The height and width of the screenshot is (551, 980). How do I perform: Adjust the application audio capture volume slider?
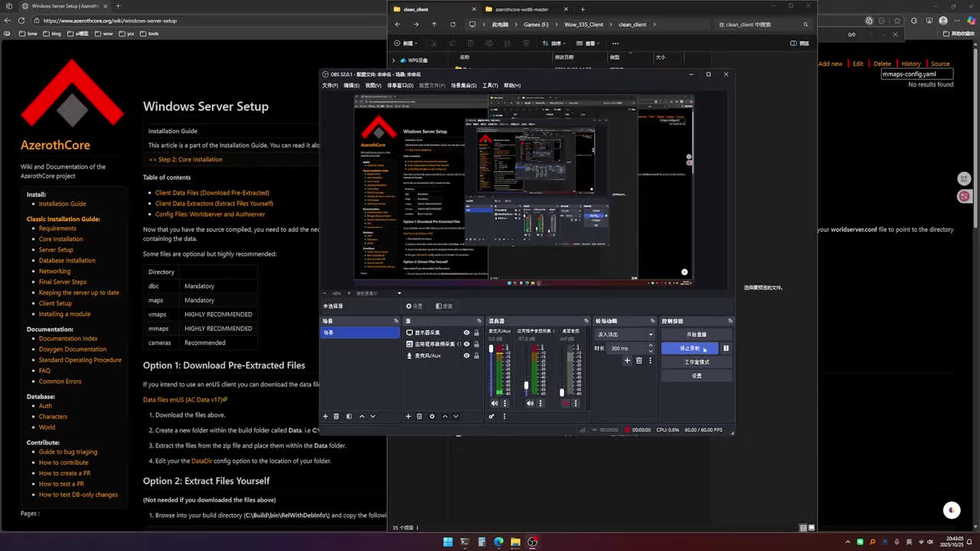[x=526, y=370]
